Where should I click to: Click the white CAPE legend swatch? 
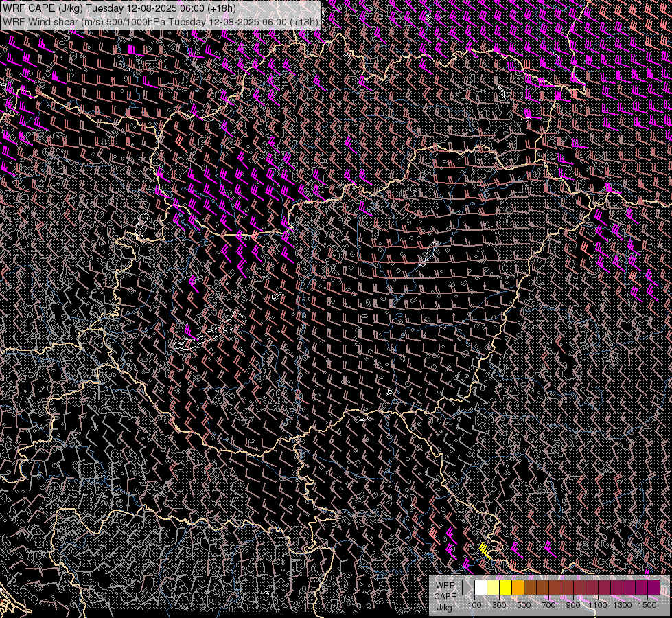481,588
